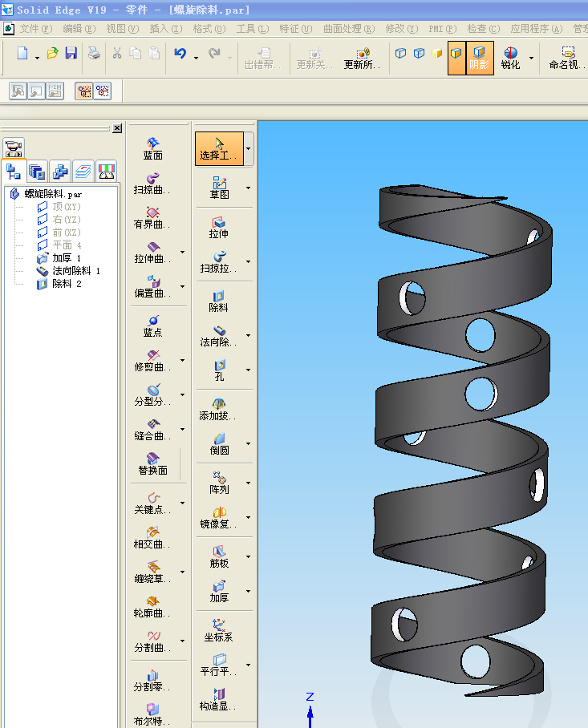Select the 孔 (Hole) tool
The image size is (588, 728).
(219, 370)
